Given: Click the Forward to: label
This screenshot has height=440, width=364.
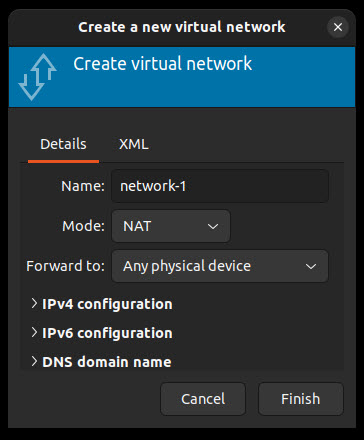Looking at the screenshot, I should (x=65, y=266).
